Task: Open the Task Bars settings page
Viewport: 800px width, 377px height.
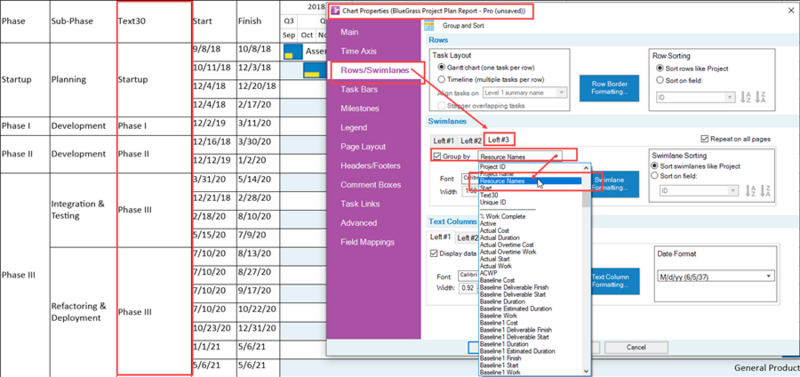Action: pyautogui.click(x=358, y=89)
